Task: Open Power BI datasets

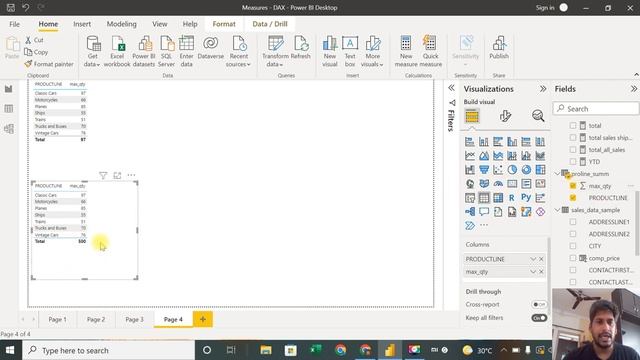Action: (144, 51)
